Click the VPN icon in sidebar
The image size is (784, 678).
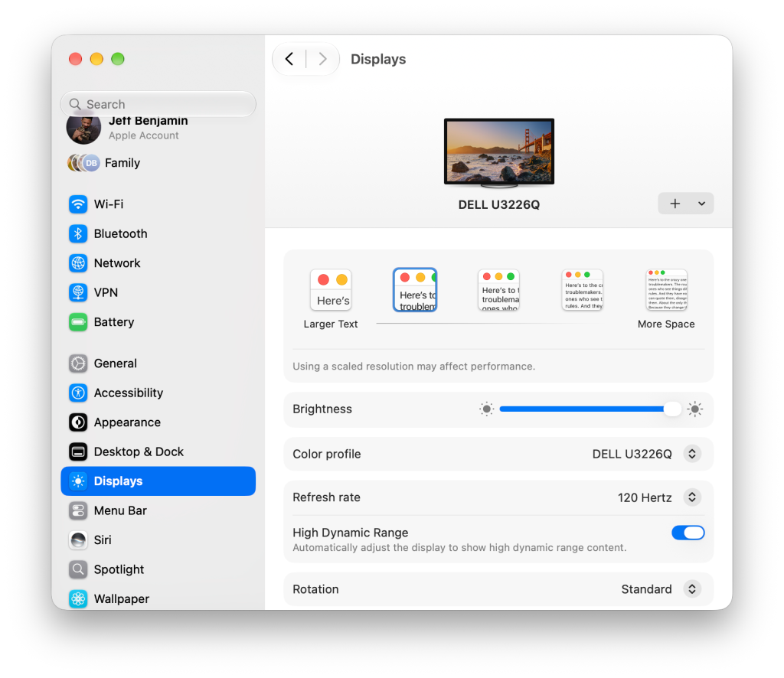(x=78, y=293)
